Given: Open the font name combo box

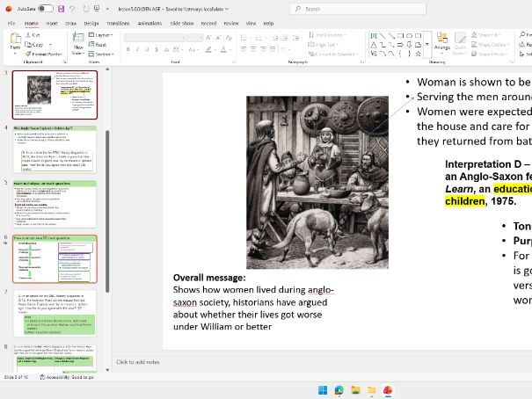Looking at the screenshot, I should coord(154,38).
